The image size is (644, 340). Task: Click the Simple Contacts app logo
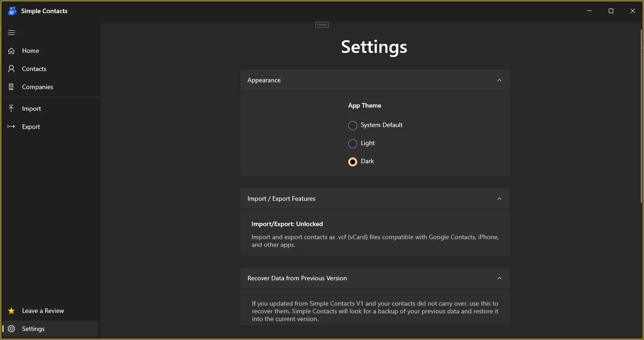point(12,11)
